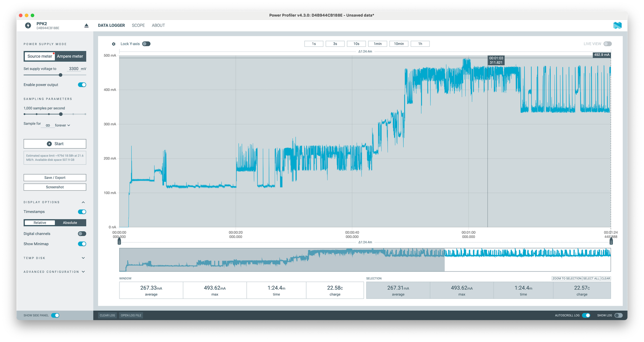Click the left selection lock handle
Screen dimensions: 644x342
pos(119,241)
